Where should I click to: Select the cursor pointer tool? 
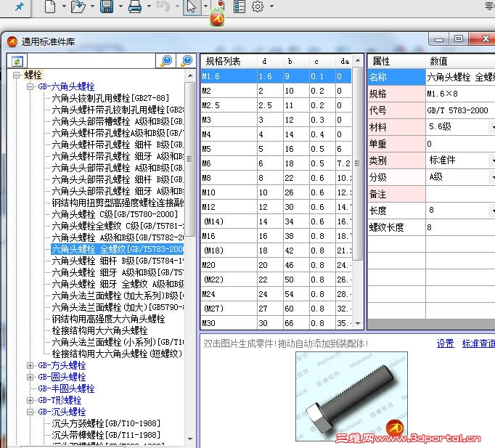pos(192,7)
